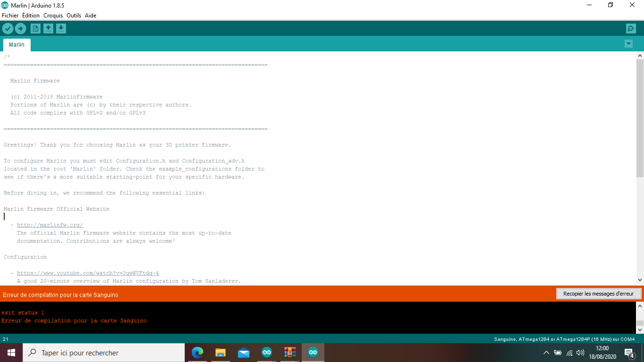Open Microsoft Edge from the taskbar
The height and width of the screenshot is (362, 644).
click(x=198, y=353)
